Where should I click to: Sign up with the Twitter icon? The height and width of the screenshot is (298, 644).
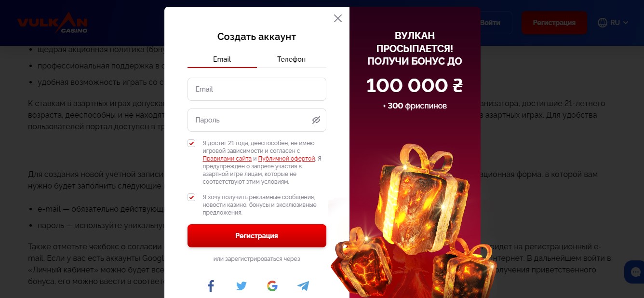[241, 286]
